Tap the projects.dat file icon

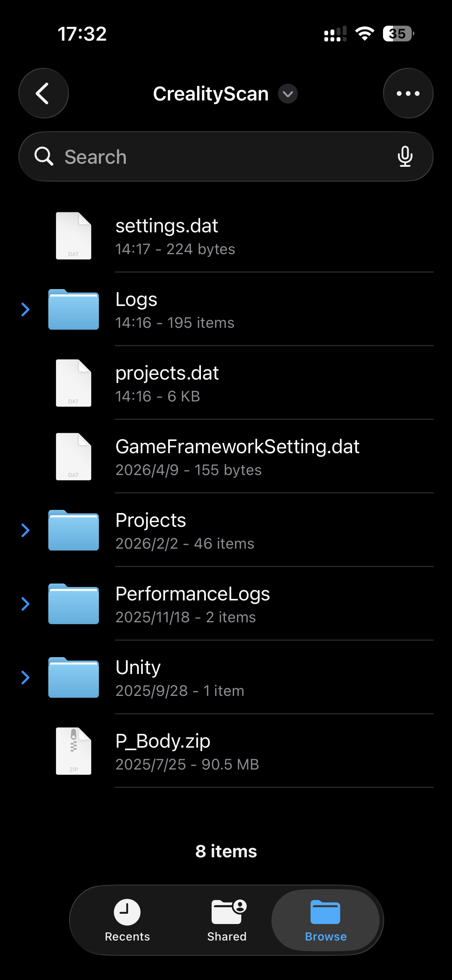tap(74, 383)
